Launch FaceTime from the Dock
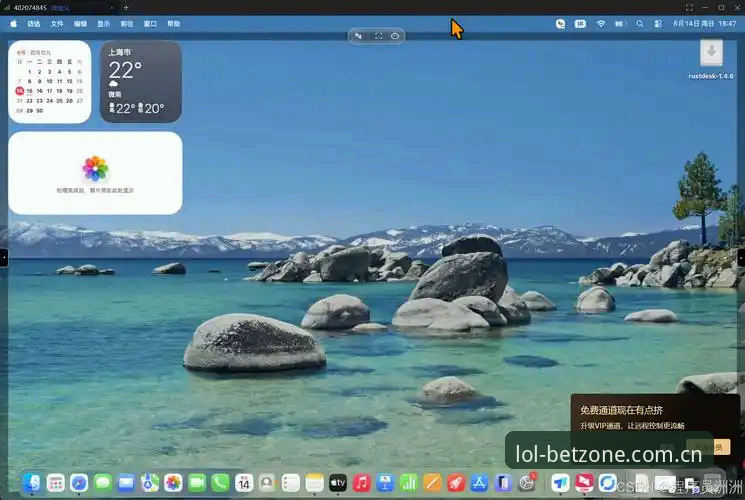 [x=197, y=483]
